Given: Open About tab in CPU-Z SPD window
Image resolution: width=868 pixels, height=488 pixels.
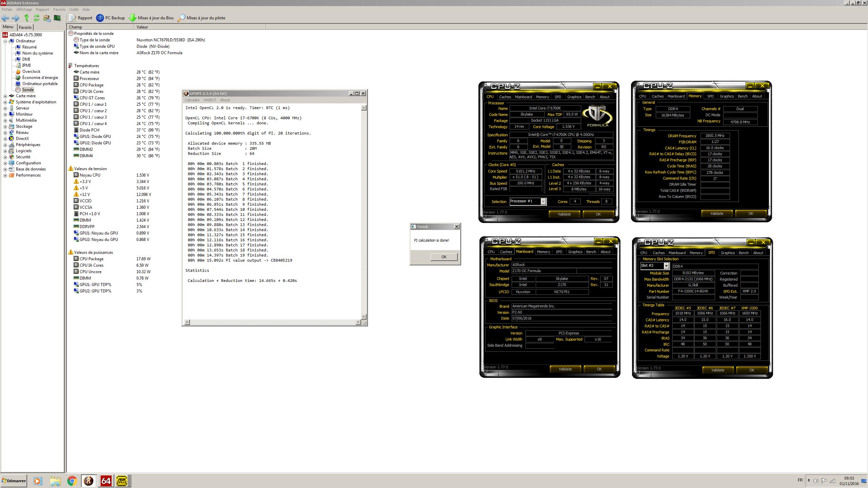Looking at the screenshot, I should tap(758, 253).
